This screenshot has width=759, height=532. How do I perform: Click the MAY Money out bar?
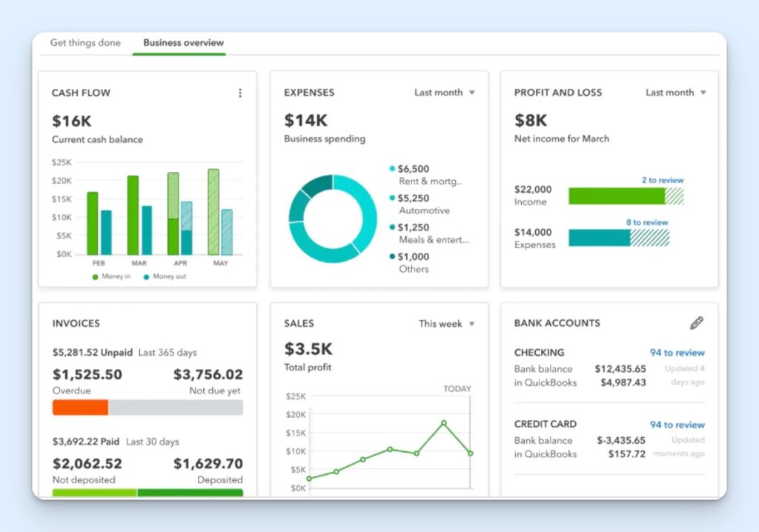227,232
